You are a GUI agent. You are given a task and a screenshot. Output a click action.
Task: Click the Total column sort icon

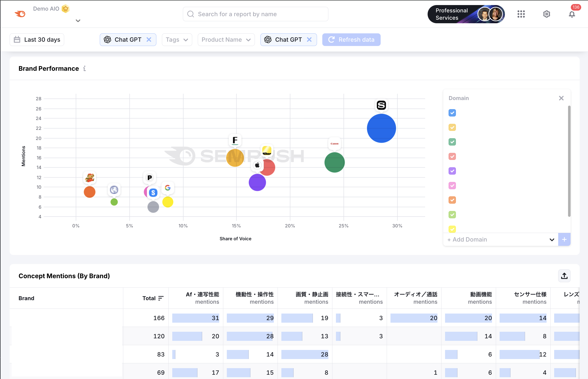(161, 298)
